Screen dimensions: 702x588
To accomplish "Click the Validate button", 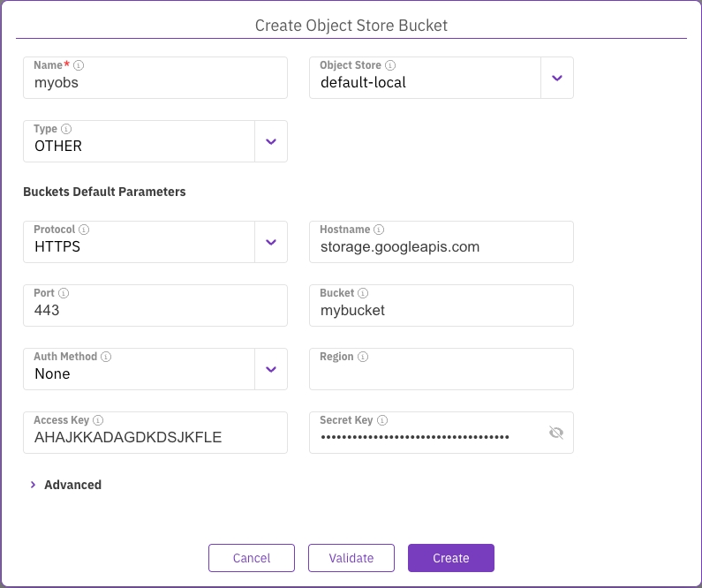I will click(x=351, y=558).
